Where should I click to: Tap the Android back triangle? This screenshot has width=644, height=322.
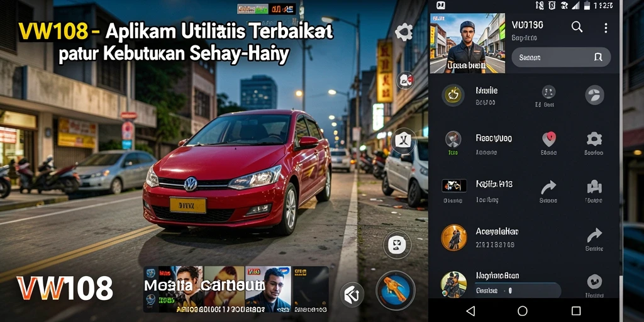pyautogui.click(x=470, y=311)
